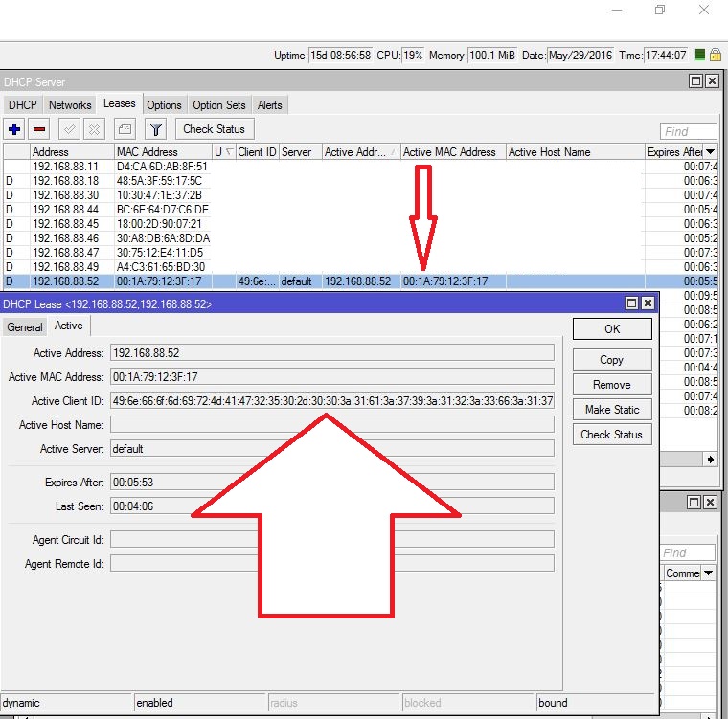Image resolution: width=728 pixels, height=719 pixels.
Task: Maximize the DHCP Server window
Action: coord(695,81)
